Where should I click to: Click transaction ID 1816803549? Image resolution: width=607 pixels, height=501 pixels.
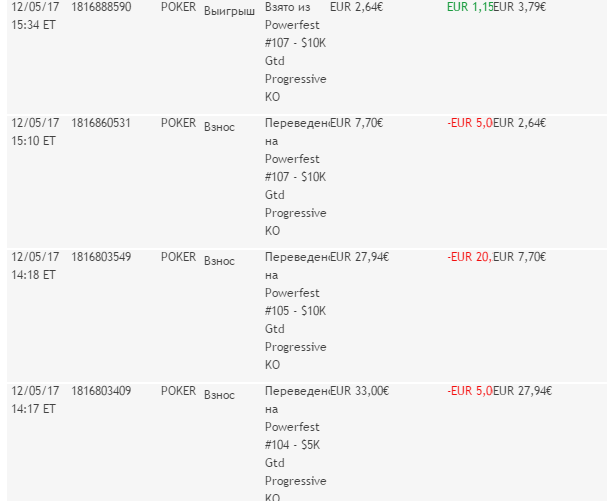point(101,256)
